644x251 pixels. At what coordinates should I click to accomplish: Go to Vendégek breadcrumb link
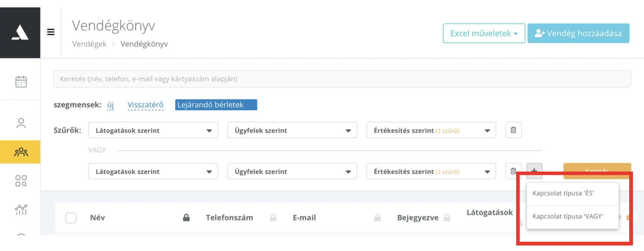click(89, 44)
